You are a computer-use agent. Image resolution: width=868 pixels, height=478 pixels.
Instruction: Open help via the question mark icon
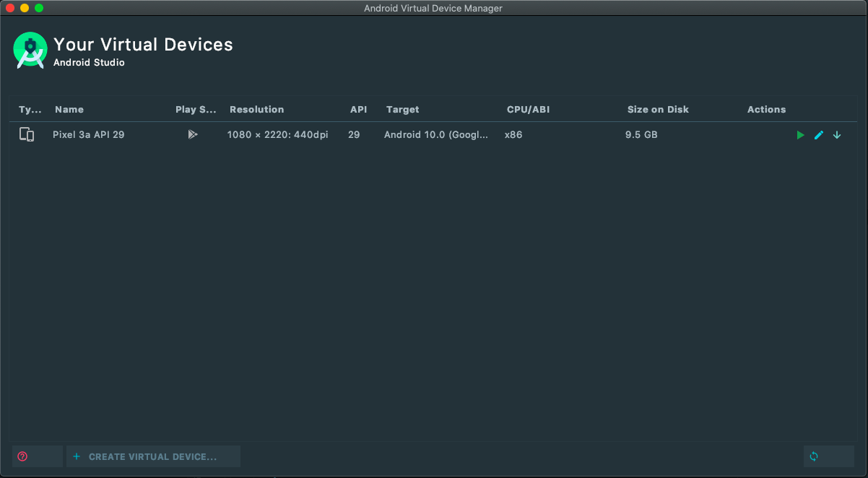22,456
